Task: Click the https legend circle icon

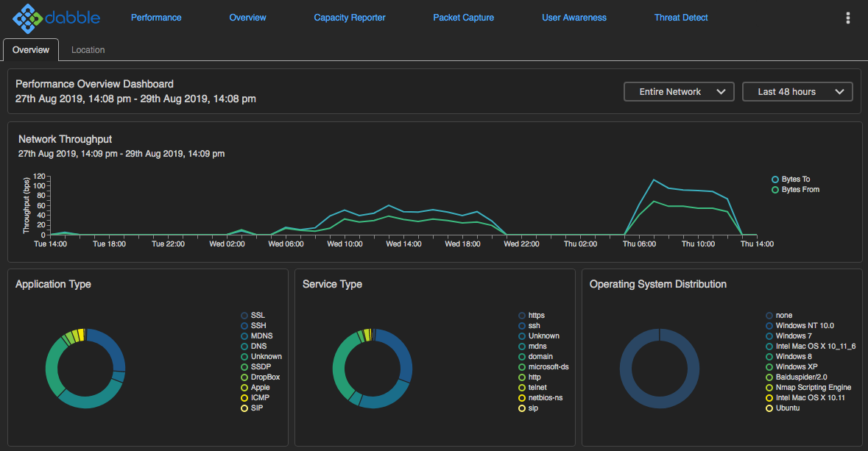Action: tap(522, 316)
